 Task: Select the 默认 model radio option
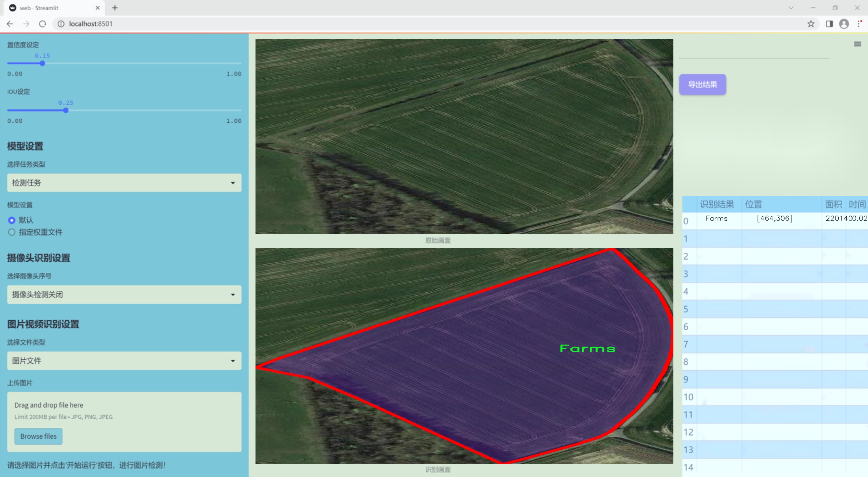(12, 220)
